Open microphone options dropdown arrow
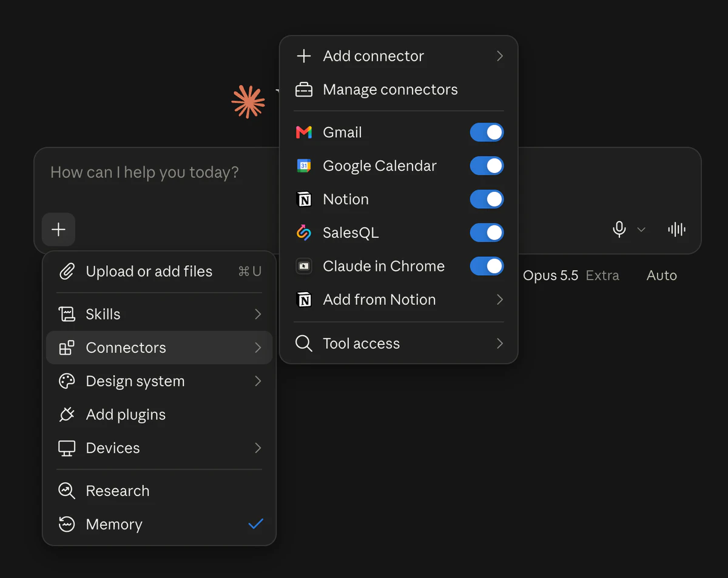The height and width of the screenshot is (578, 728). click(x=641, y=229)
